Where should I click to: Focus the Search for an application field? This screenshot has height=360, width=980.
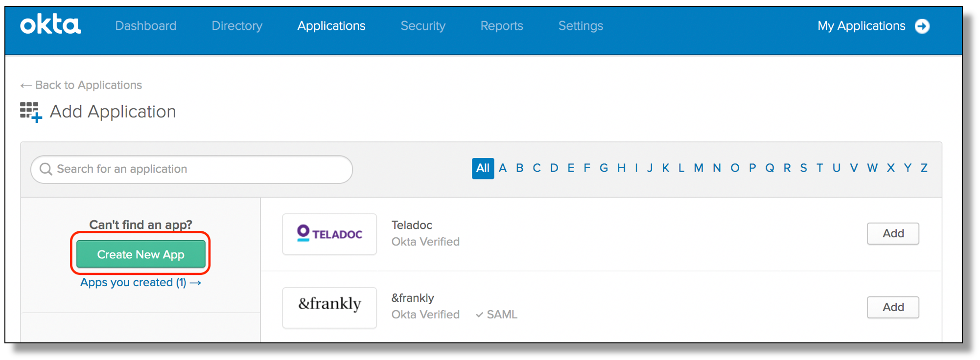[x=196, y=169]
